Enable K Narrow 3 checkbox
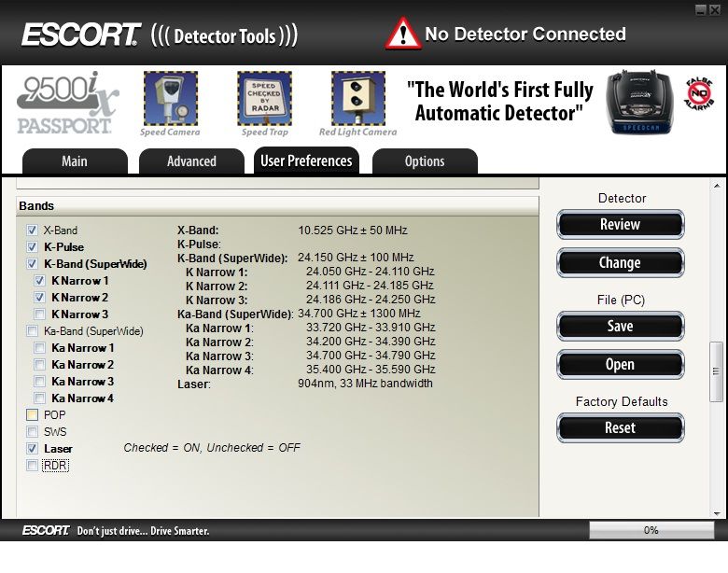728x573 pixels. click(x=39, y=314)
